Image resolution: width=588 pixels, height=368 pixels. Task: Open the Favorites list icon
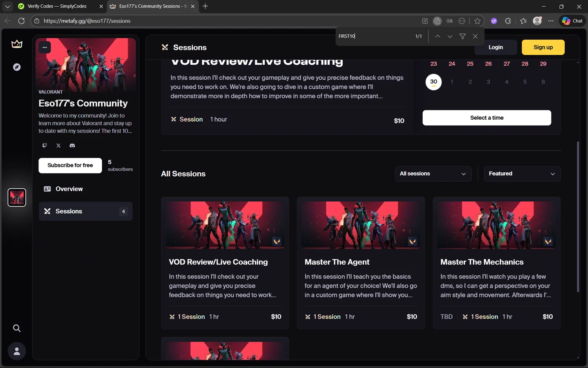523,21
